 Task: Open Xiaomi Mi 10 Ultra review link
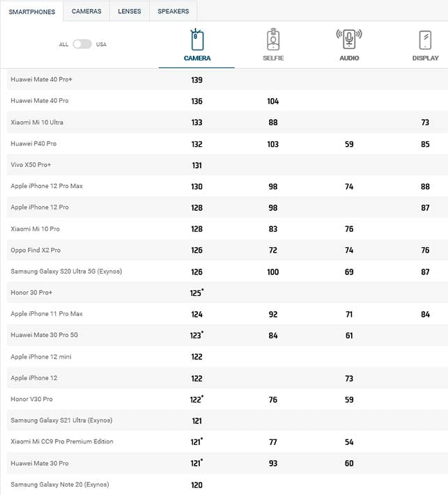37,122
